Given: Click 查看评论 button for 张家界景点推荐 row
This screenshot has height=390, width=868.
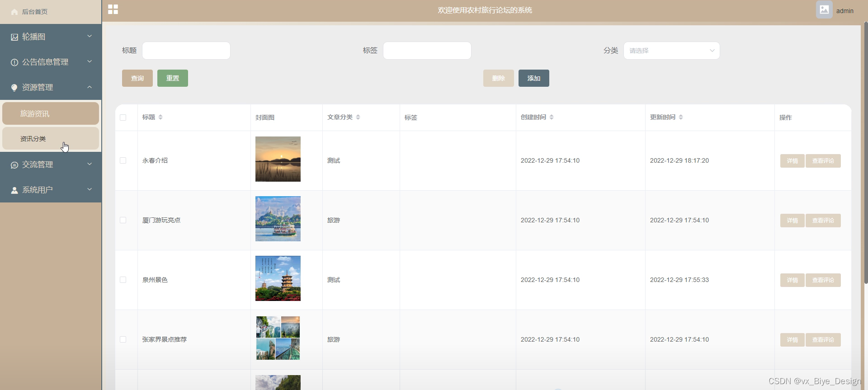Looking at the screenshot, I should 823,340.
